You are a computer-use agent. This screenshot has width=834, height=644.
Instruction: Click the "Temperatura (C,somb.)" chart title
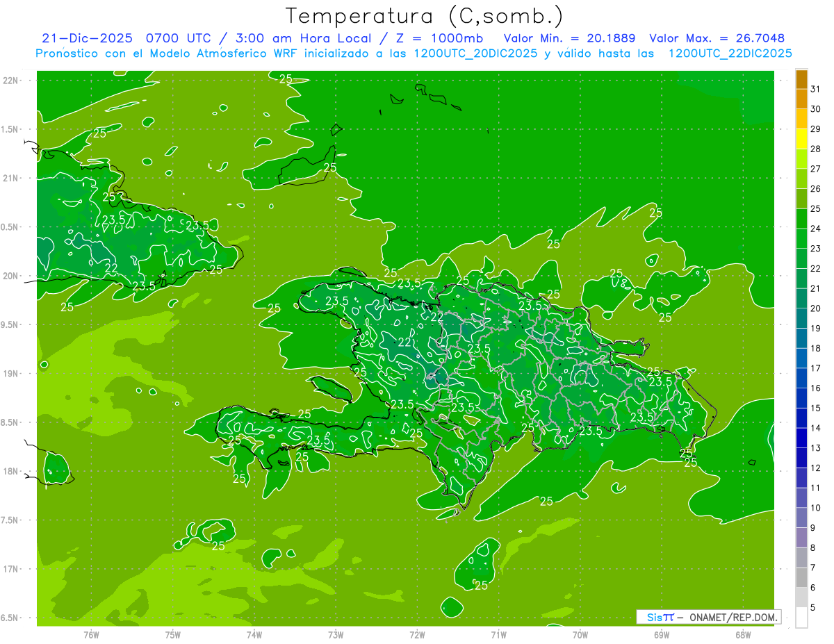pos(424,16)
